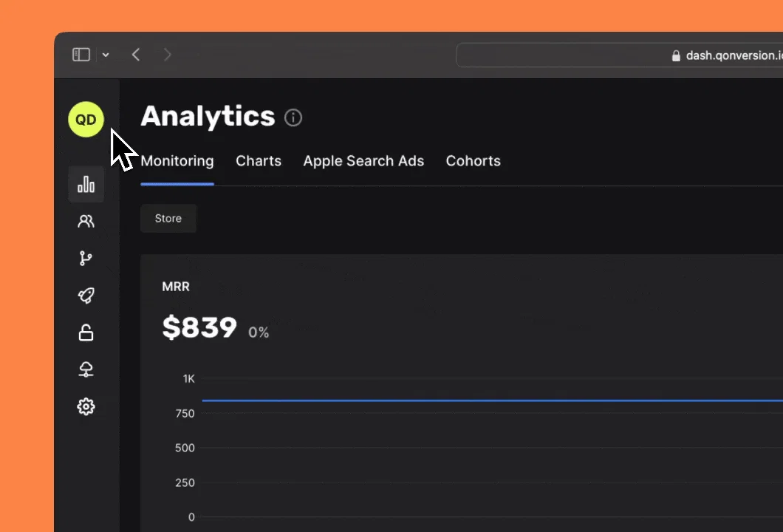This screenshot has height=532, width=783.
Task: Go back with the browser back arrow
Action: pyautogui.click(x=136, y=55)
